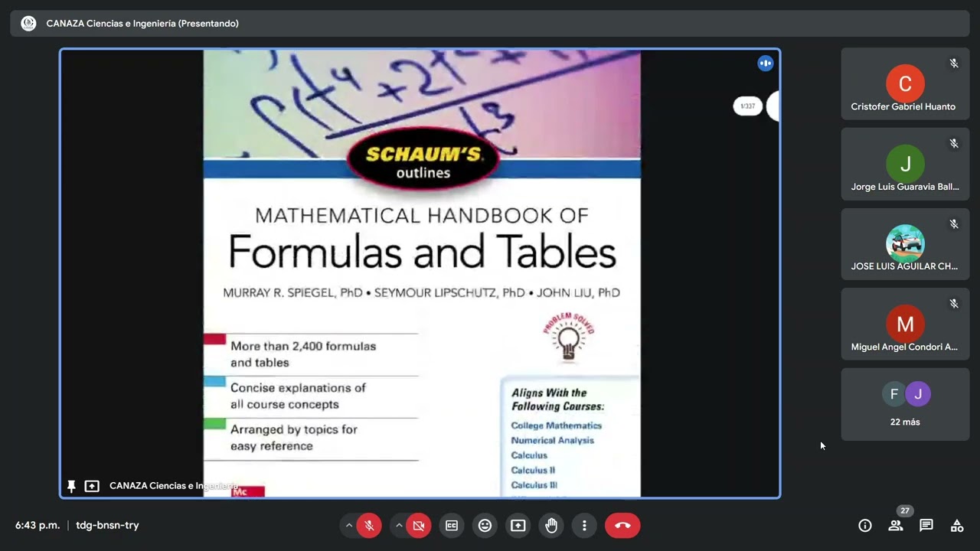Open meeting details info panel

[x=865, y=526]
